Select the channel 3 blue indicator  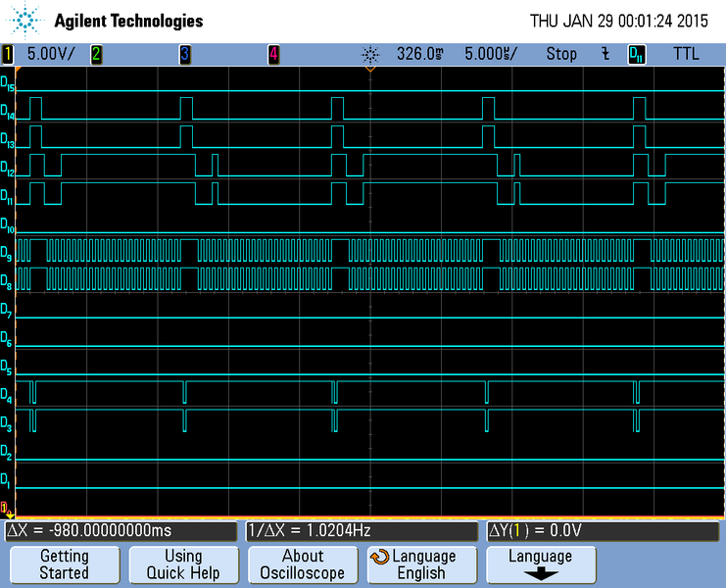coord(185,54)
